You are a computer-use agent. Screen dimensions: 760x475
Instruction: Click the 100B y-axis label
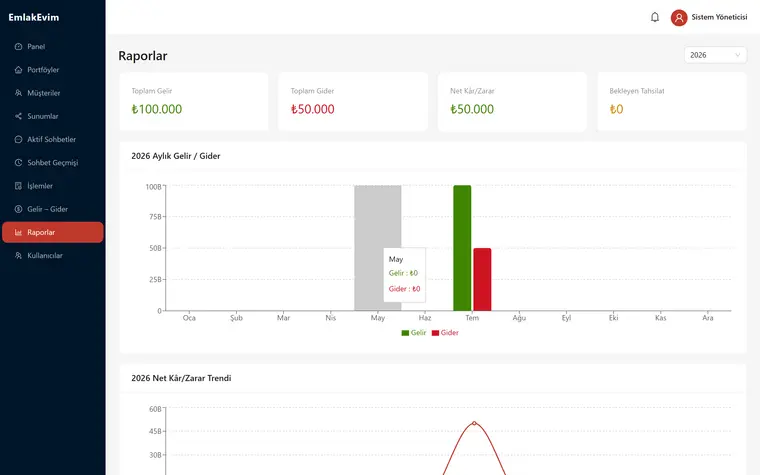click(x=154, y=187)
